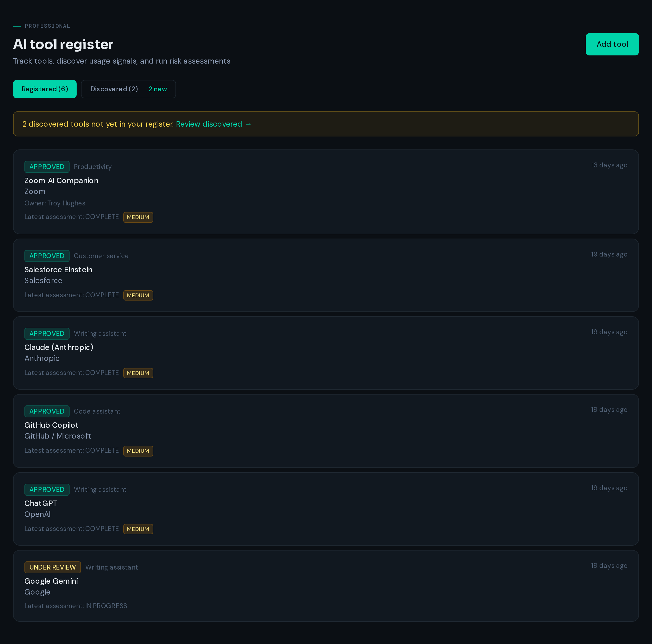Click the MEDIUM risk badge for GitHub Copilot

click(138, 451)
